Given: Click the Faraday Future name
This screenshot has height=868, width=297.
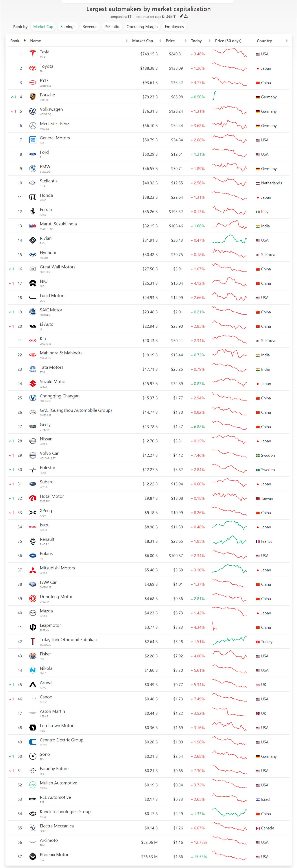Looking at the screenshot, I should [54, 768].
